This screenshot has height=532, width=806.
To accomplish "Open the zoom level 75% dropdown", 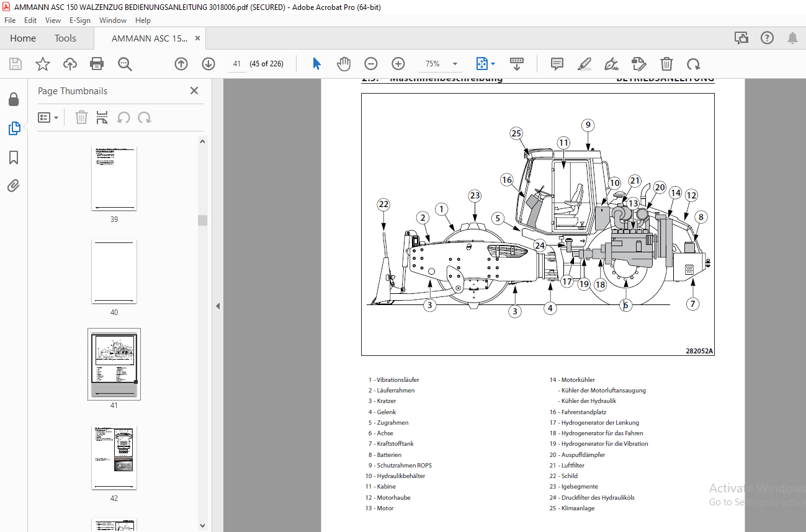I will (455, 64).
